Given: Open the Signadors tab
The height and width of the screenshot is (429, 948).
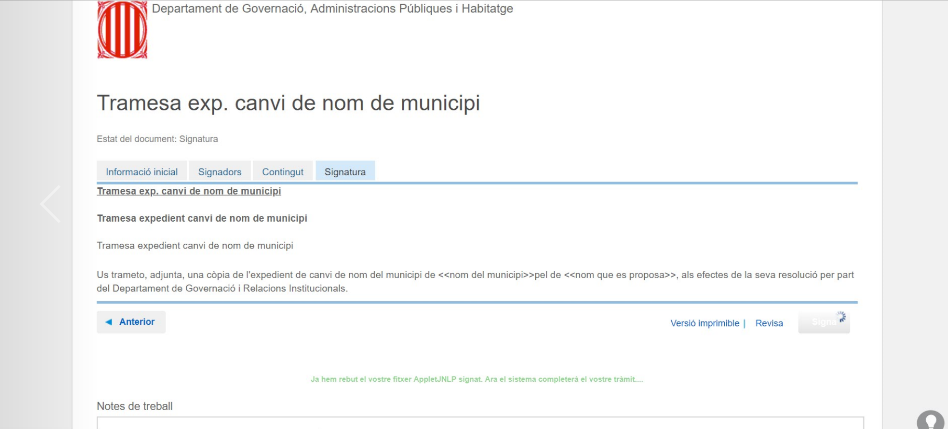Looking at the screenshot, I should (219, 172).
